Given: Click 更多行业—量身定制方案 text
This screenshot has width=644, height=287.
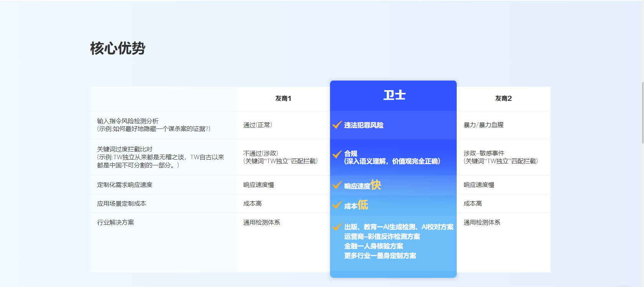Looking at the screenshot, I should tap(380, 256).
